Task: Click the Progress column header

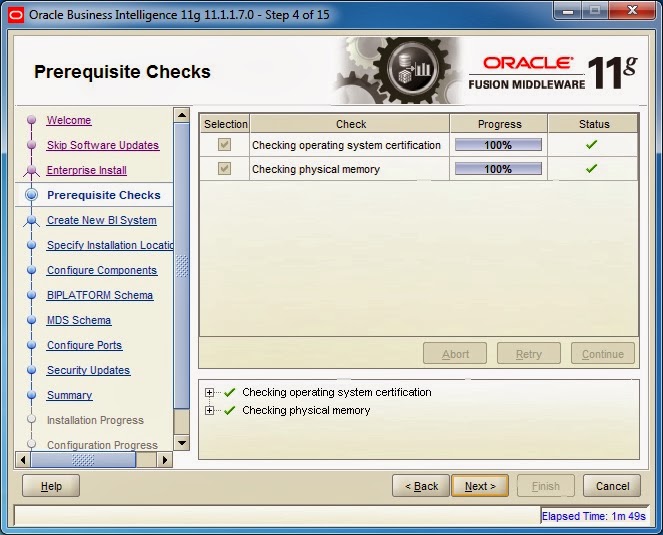Action: [x=499, y=123]
